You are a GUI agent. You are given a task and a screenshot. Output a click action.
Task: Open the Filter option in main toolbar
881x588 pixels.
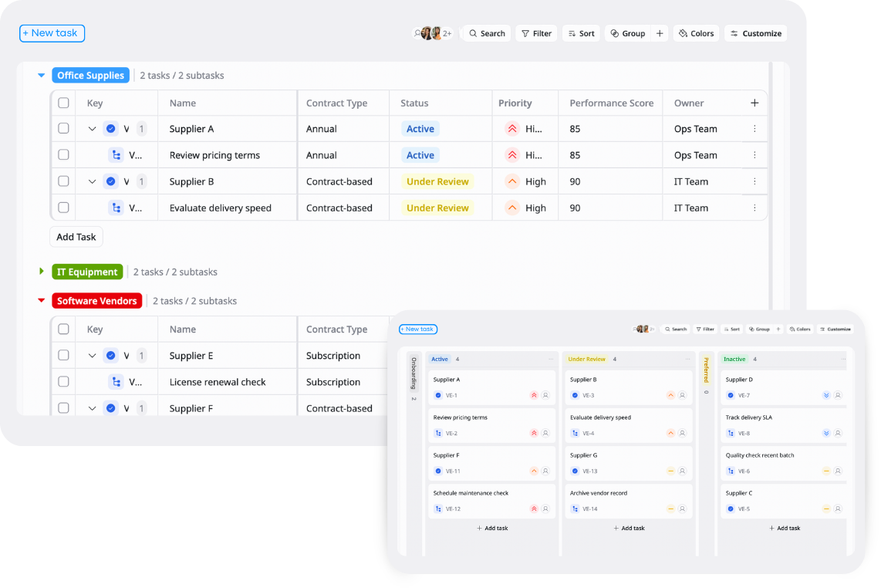click(537, 34)
